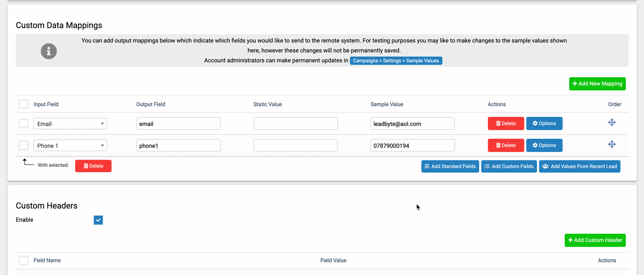This screenshot has height=275, width=644.
Task: Open the Phone 1 input field dropdown
Action: coord(70,145)
